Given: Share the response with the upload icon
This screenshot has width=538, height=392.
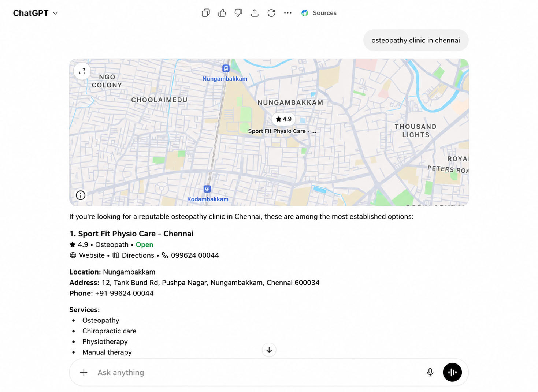Looking at the screenshot, I should click(x=255, y=13).
